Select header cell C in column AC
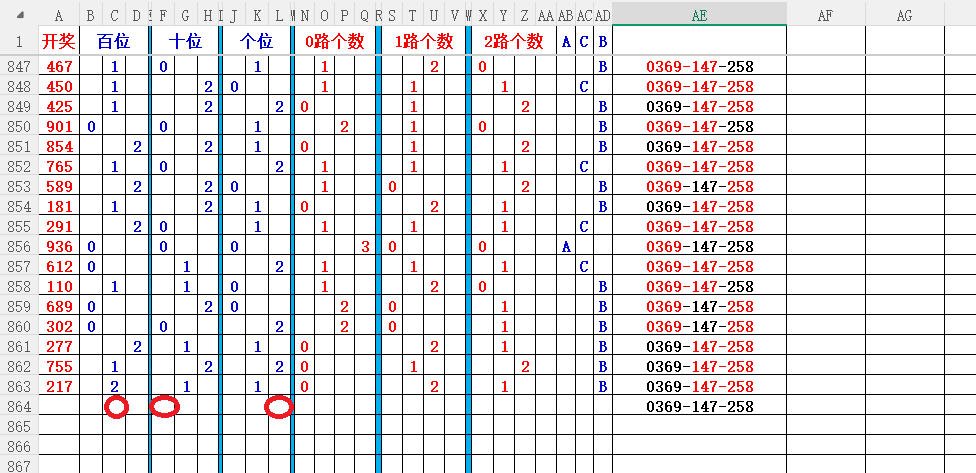The height and width of the screenshot is (473, 976). 584,42
